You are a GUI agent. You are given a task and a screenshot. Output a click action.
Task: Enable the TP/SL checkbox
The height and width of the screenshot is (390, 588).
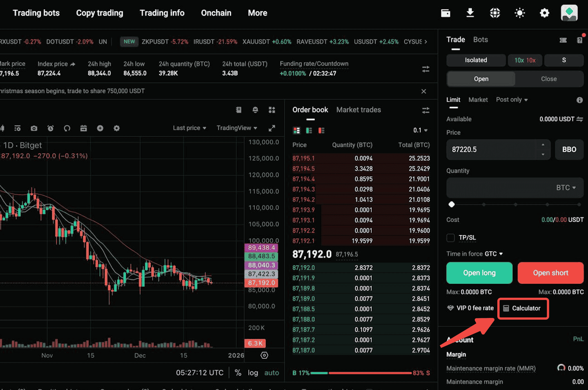pyautogui.click(x=451, y=238)
